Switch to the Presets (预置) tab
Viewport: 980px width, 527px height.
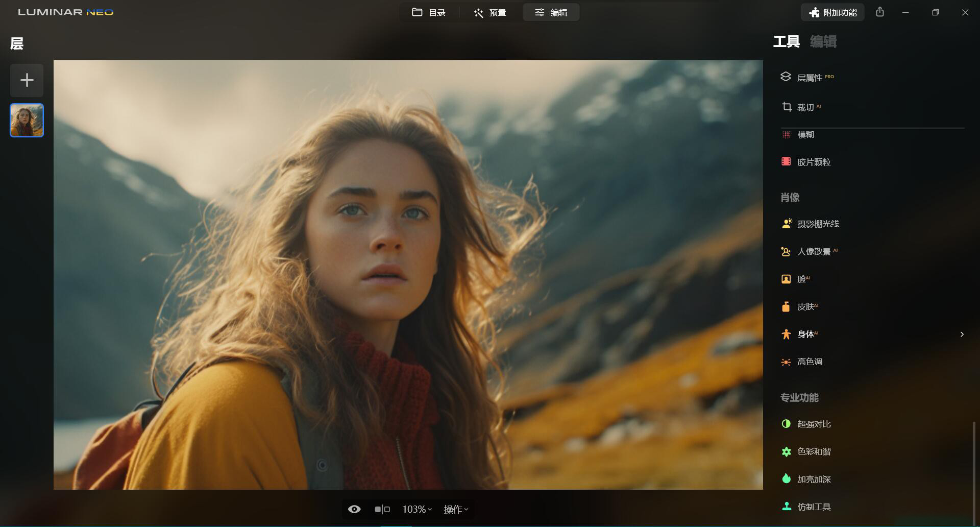490,12
